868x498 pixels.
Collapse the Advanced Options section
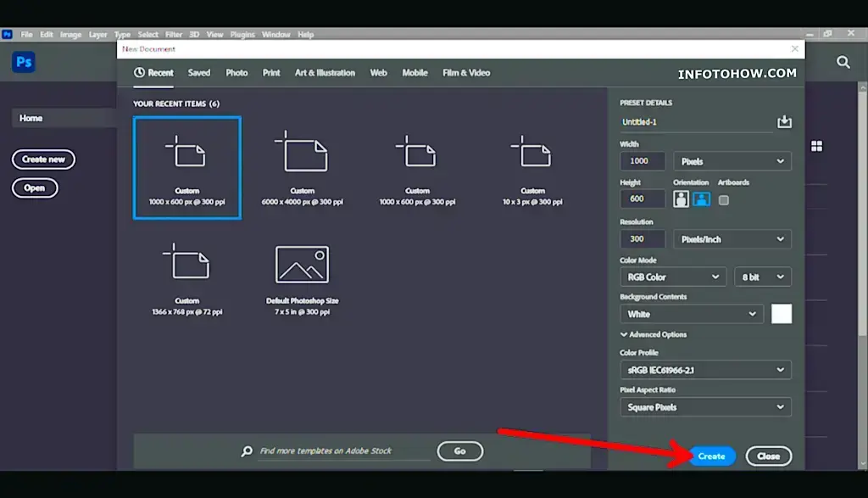click(654, 334)
